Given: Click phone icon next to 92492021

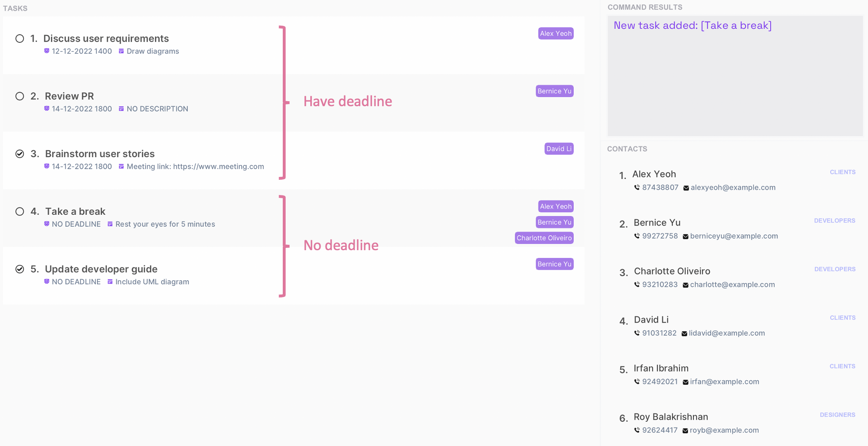Looking at the screenshot, I should click(x=637, y=382).
